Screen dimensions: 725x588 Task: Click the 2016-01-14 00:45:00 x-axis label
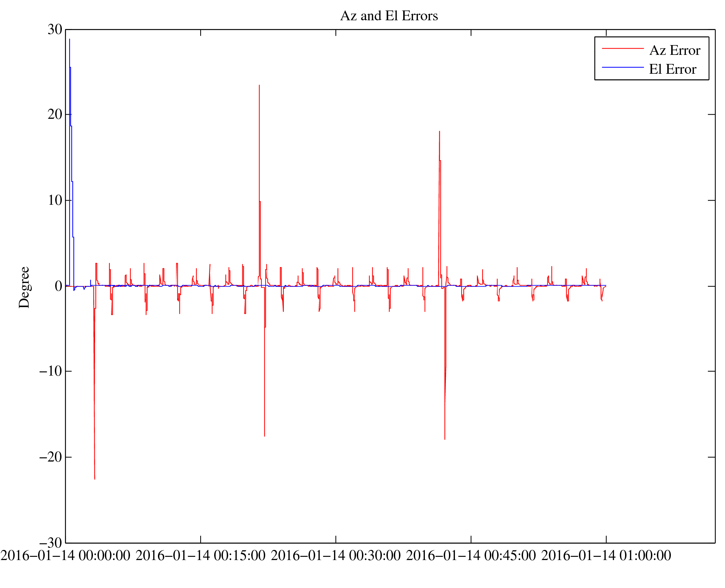471,556
